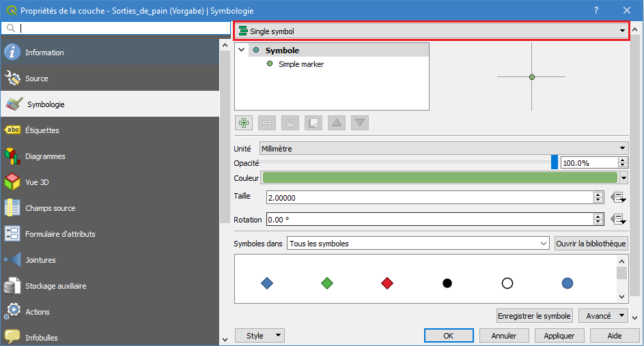
Task: Open the Unité Millimètre dropdown
Action: [444, 149]
